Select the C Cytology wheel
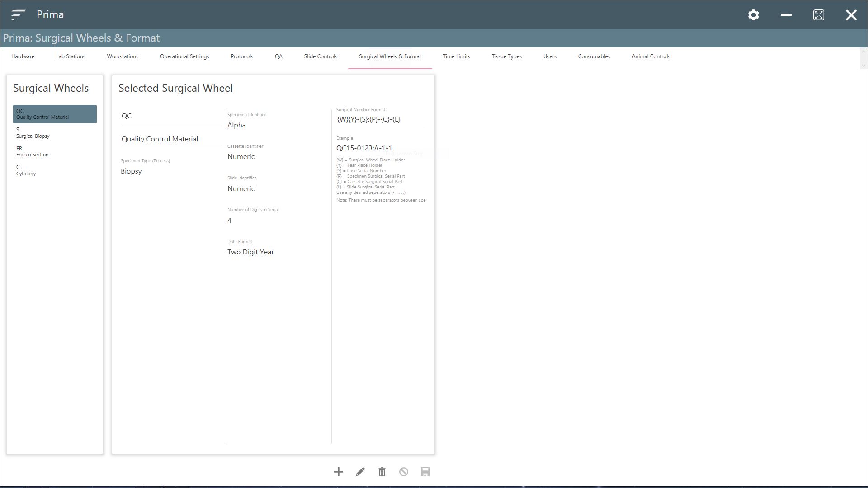The image size is (868, 488). coord(55,170)
